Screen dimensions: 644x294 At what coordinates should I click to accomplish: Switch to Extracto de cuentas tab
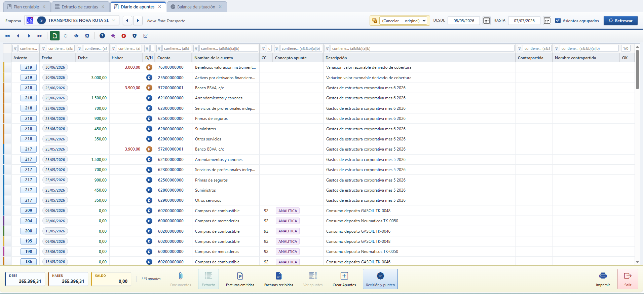[80, 7]
